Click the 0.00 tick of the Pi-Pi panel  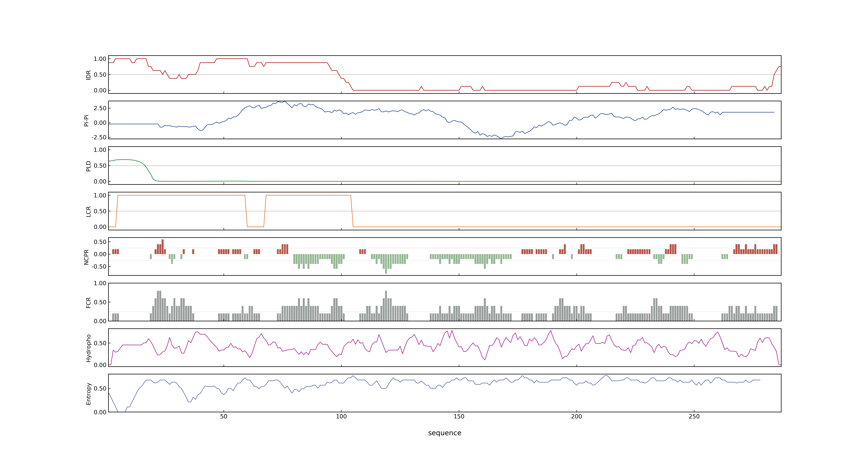point(100,123)
